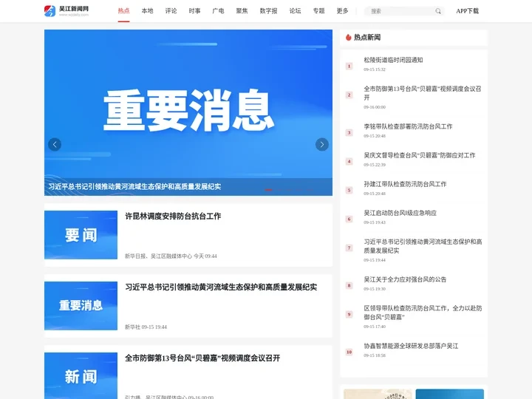Open the 专题 section
This screenshot has height=399, width=532.
pyautogui.click(x=319, y=11)
